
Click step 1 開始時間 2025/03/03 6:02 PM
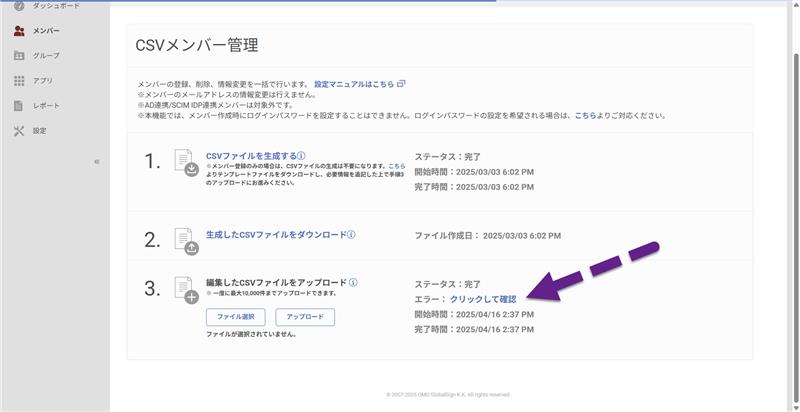(474, 172)
